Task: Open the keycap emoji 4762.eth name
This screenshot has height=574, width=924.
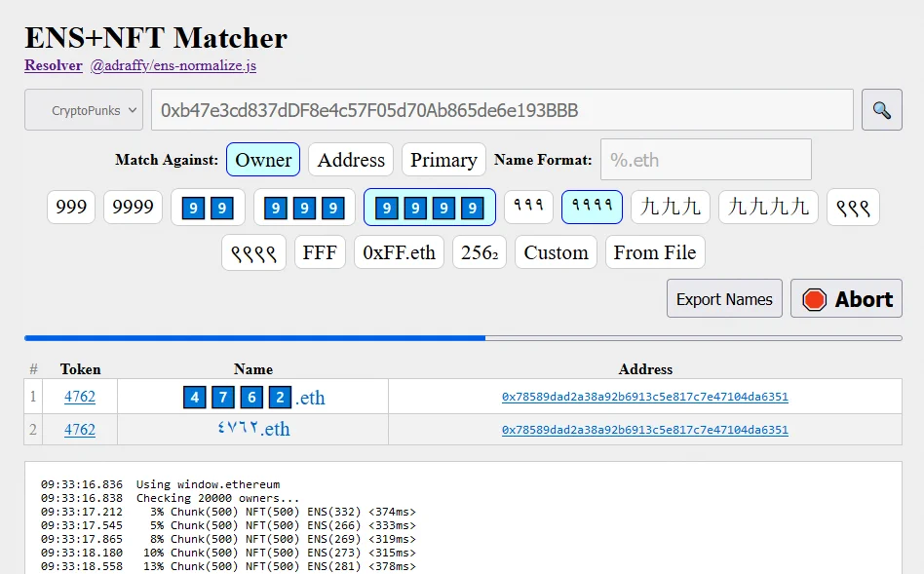Action: click(254, 398)
